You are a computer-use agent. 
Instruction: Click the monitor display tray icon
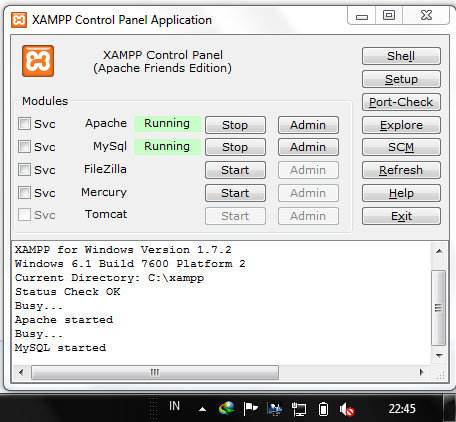pos(275,409)
